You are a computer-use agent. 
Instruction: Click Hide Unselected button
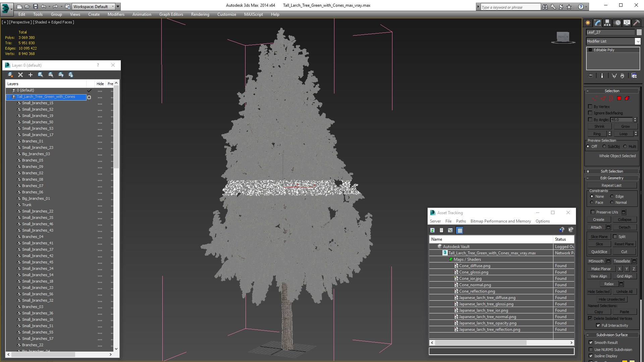612,299
